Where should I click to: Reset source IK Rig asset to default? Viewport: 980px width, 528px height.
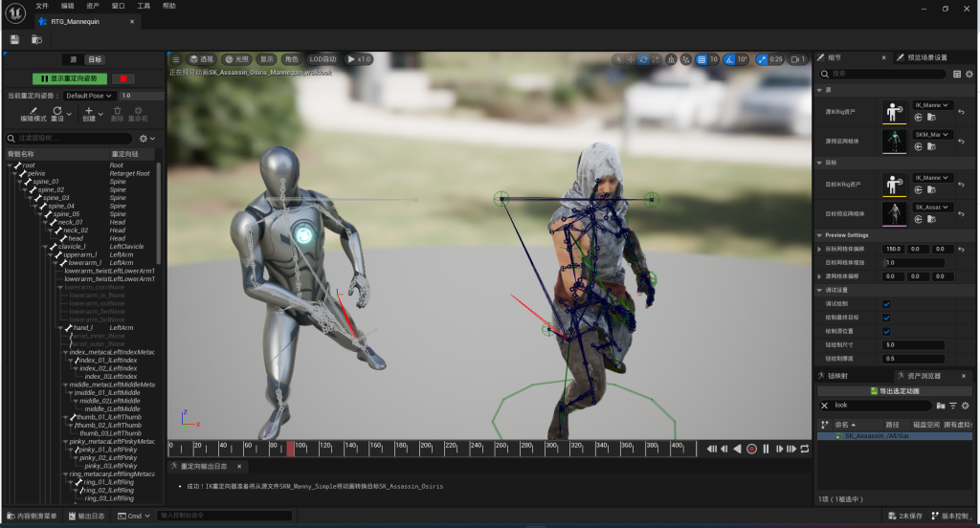click(x=961, y=112)
